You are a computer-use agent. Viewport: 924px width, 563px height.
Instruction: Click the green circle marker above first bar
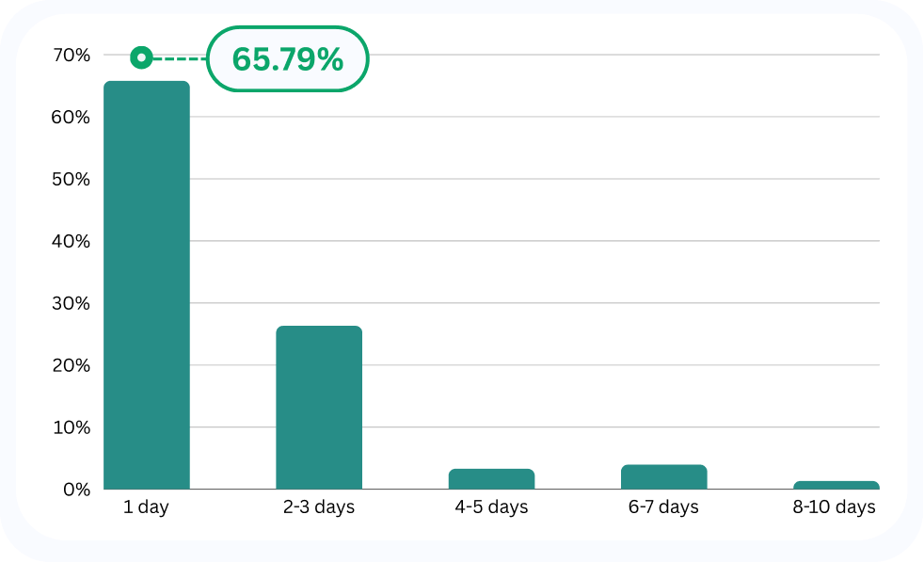click(x=141, y=57)
